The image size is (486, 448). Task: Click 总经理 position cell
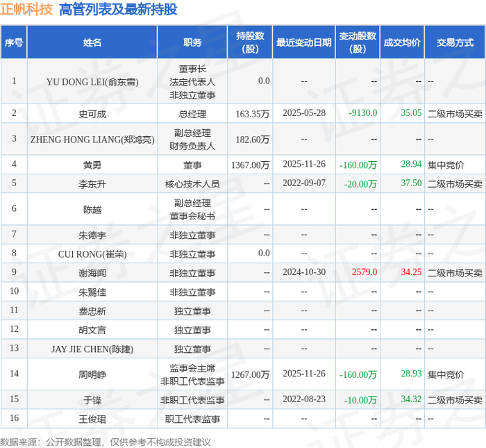pyautogui.click(x=192, y=114)
